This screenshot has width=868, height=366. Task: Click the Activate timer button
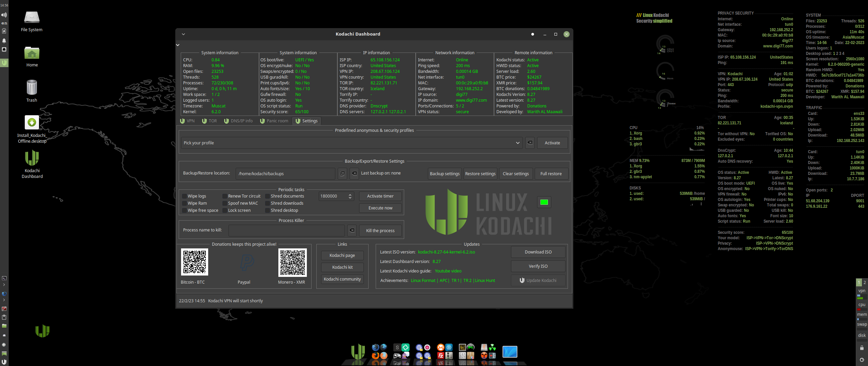380,196
